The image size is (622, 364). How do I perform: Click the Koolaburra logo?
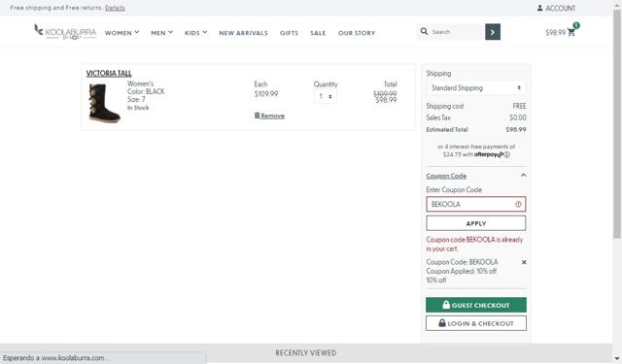click(65, 32)
